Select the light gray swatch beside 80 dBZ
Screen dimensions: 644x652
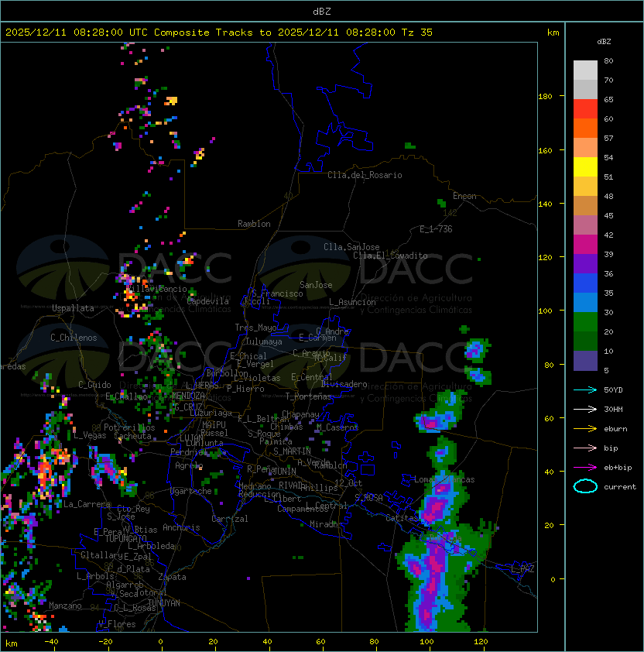click(585, 70)
